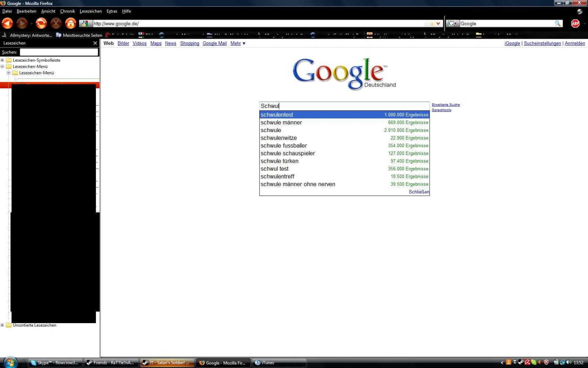Reload the page with the refresh icon
This screenshot has width=588, height=368.
[x=41, y=23]
